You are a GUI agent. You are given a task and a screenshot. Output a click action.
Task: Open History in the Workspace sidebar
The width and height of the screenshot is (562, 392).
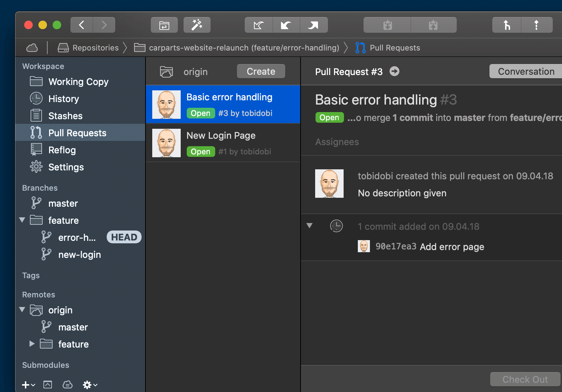[x=63, y=99]
